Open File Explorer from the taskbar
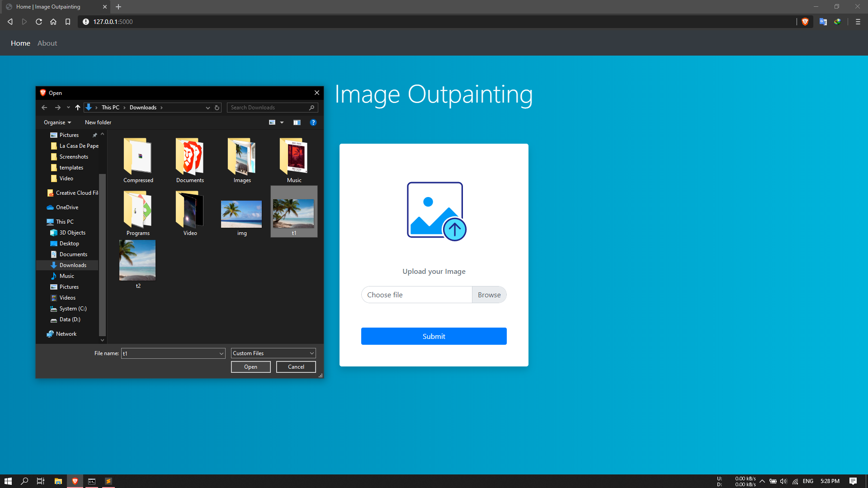The height and width of the screenshot is (488, 868). coord(58,481)
